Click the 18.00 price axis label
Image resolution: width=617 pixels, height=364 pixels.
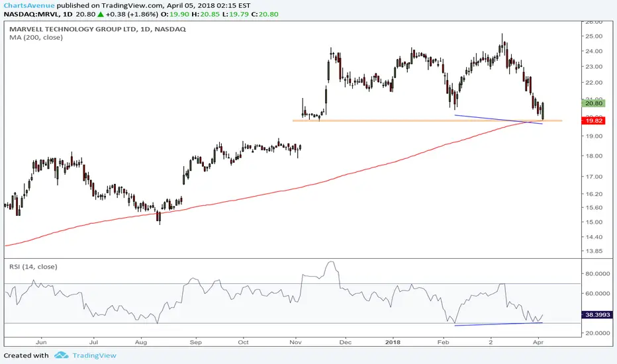[x=594, y=156]
